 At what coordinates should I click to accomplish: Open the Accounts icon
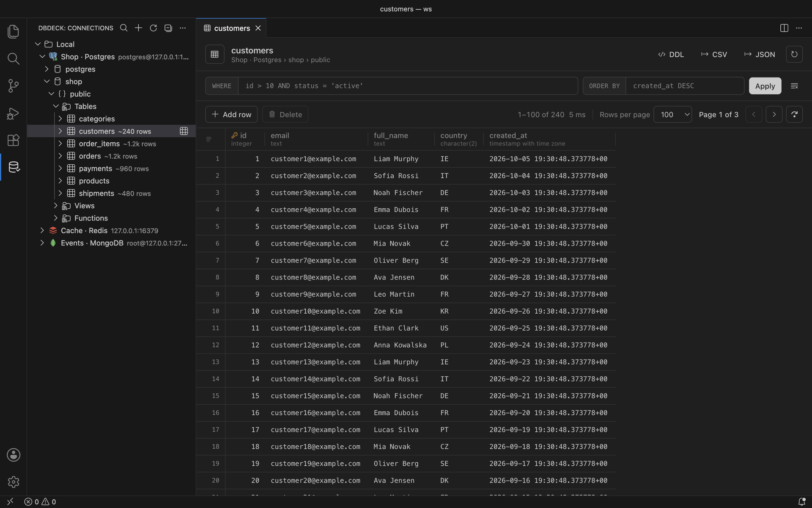pyautogui.click(x=14, y=455)
